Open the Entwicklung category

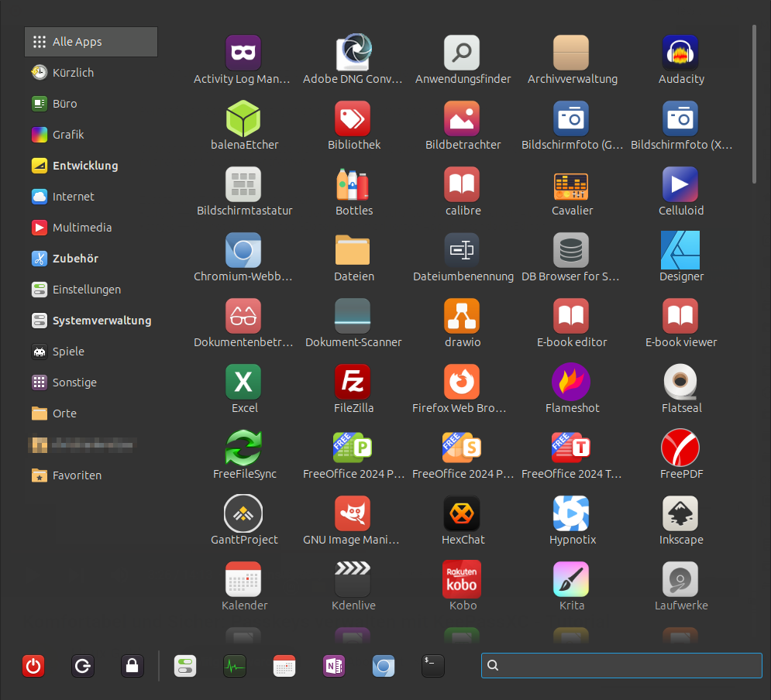tap(91, 166)
